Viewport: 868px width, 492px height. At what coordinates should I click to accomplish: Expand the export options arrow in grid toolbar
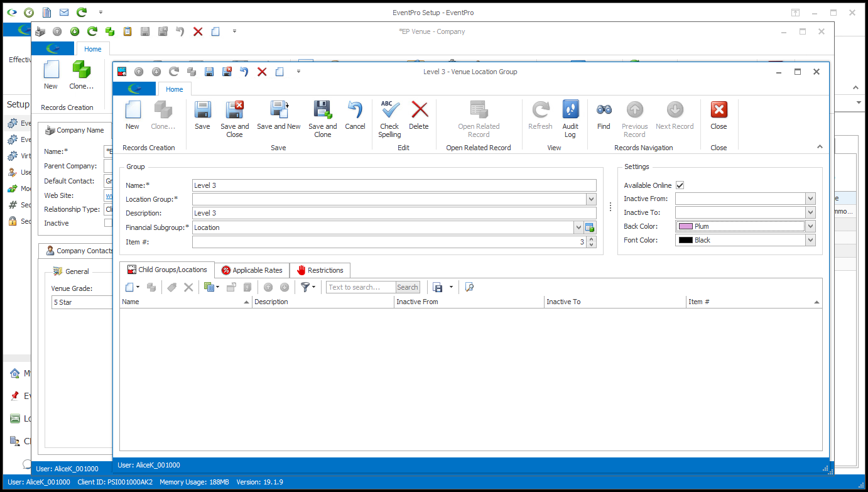tap(451, 287)
